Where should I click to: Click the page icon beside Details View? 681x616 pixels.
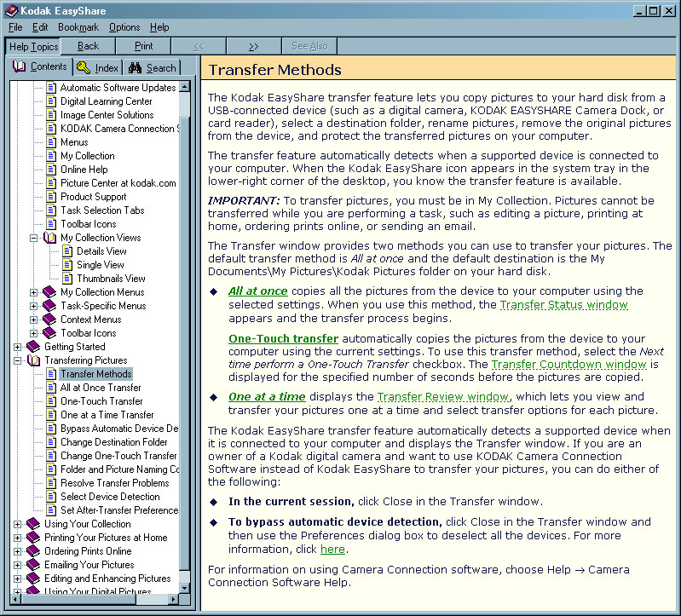pos(66,251)
